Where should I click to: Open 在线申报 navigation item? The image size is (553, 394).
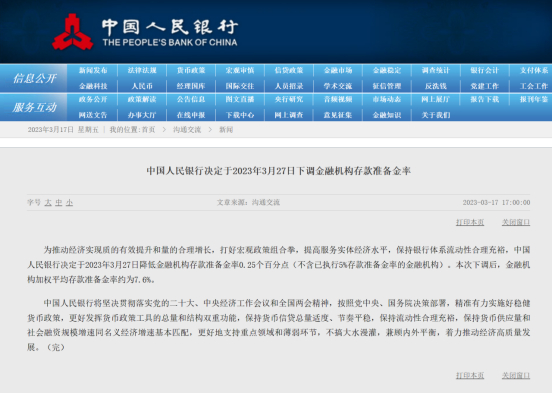click(191, 115)
